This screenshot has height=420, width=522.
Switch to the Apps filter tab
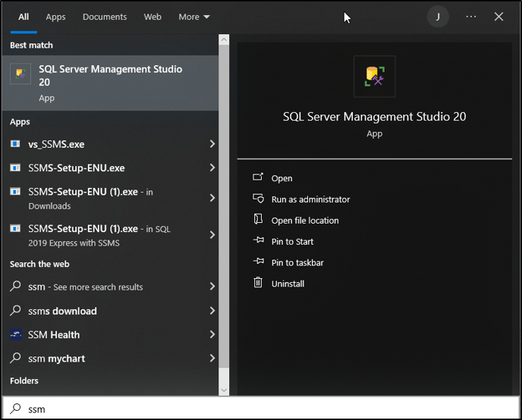tap(55, 17)
